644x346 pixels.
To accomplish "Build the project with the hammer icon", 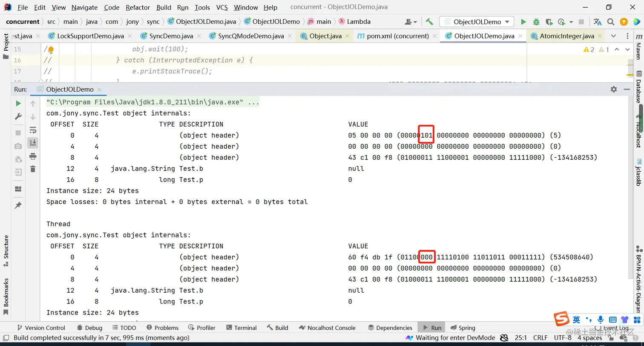I will 429,22.
